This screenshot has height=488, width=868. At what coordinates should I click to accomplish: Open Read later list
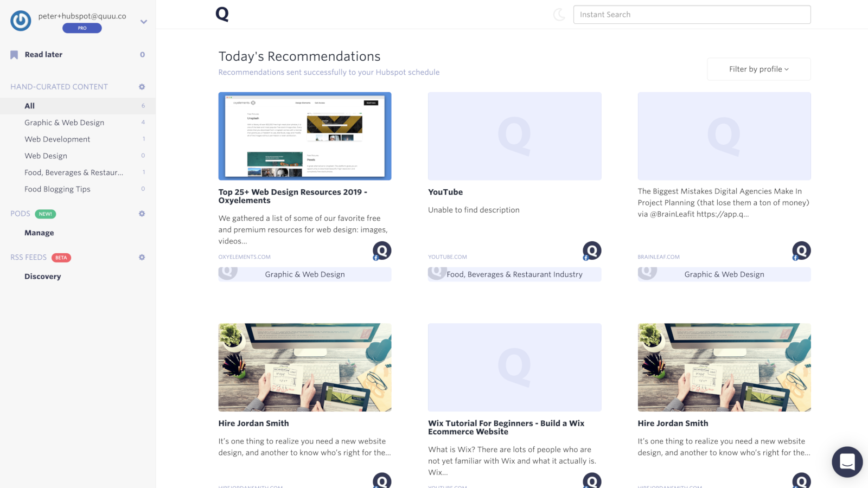[x=43, y=55]
